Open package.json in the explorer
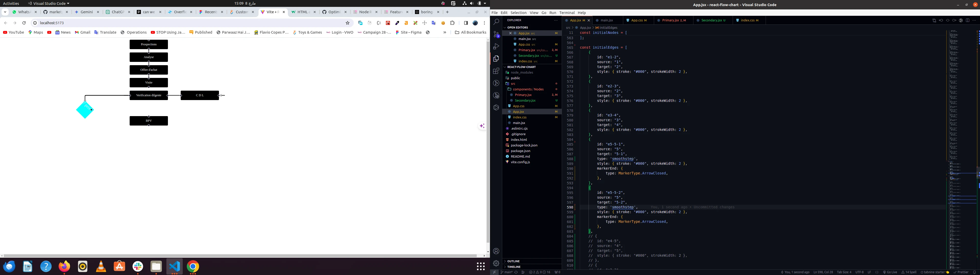 click(520, 151)
